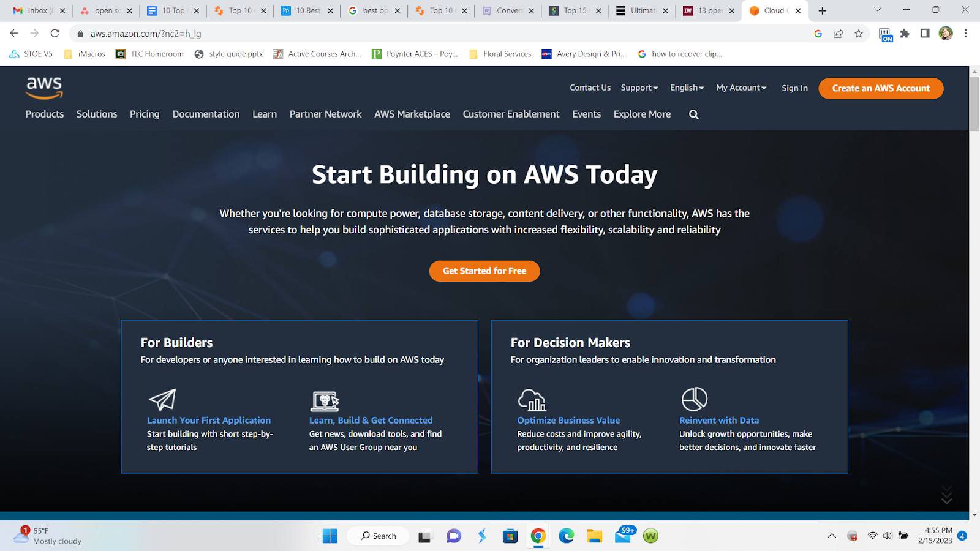Click the Get Started for Free button
This screenshot has width=980, height=551.
click(484, 271)
